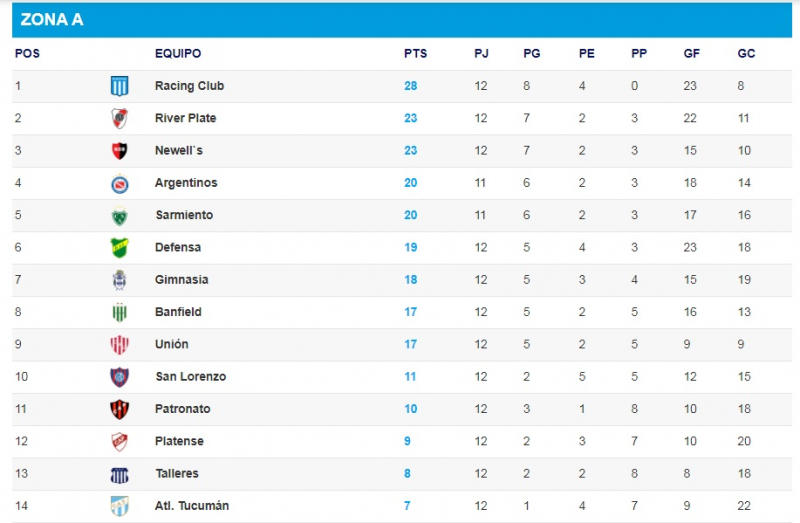
Task: Click the POS column header
Action: [28, 54]
